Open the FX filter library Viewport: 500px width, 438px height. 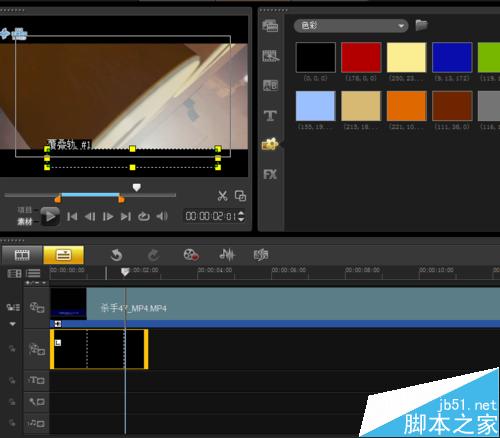point(270,174)
